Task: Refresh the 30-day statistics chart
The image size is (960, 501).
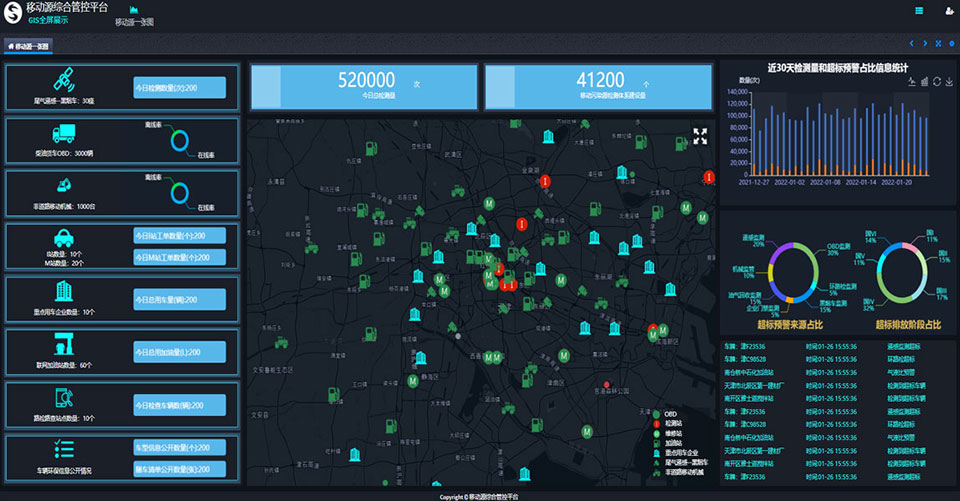Action: coord(936,82)
